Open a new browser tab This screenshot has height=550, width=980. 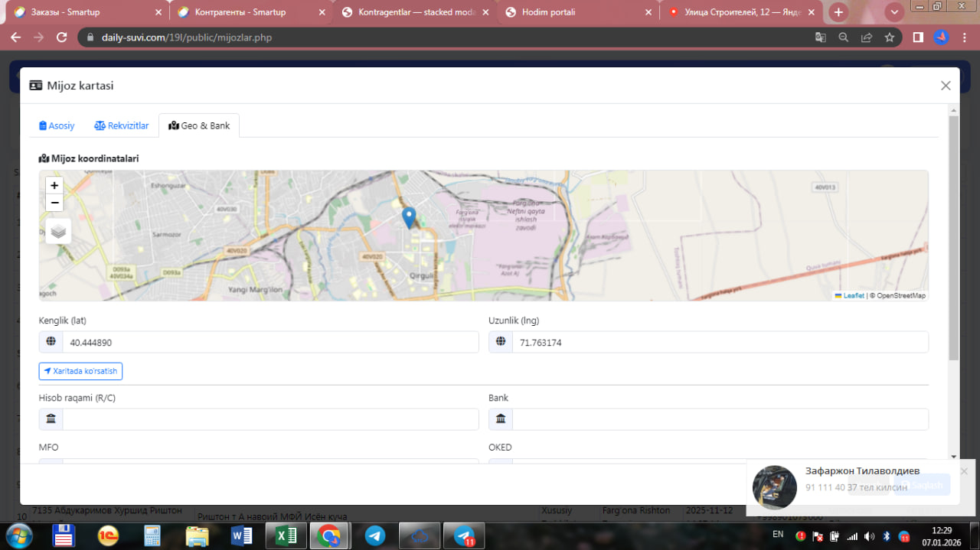839,12
